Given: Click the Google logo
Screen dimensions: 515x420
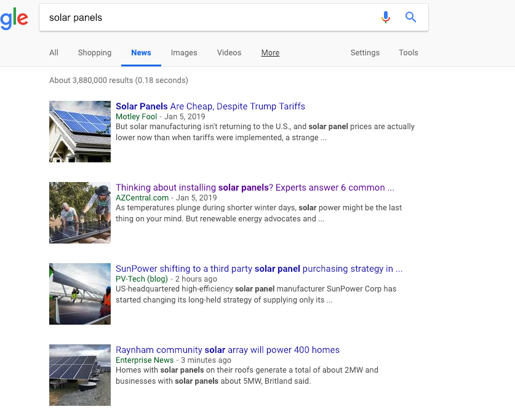Looking at the screenshot, I should (14, 19).
